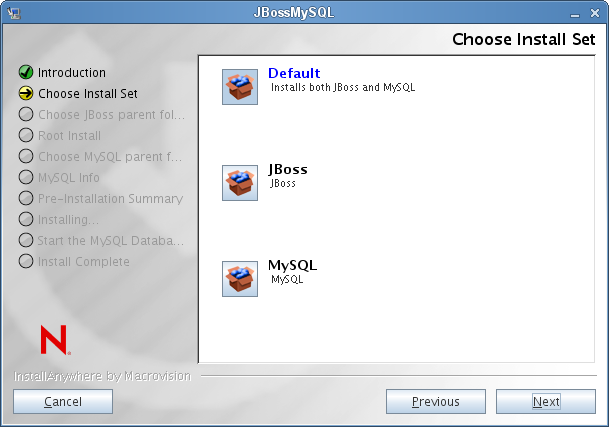Image resolution: width=609 pixels, height=427 pixels.
Task: Cancel the JBossMySQL installation
Action: click(x=63, y=401)
